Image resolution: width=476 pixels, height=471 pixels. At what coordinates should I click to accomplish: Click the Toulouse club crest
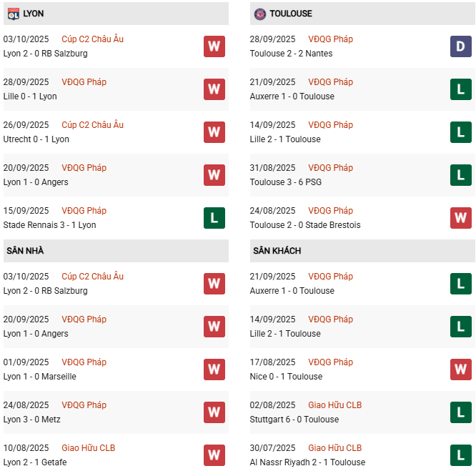coord(259,14)
